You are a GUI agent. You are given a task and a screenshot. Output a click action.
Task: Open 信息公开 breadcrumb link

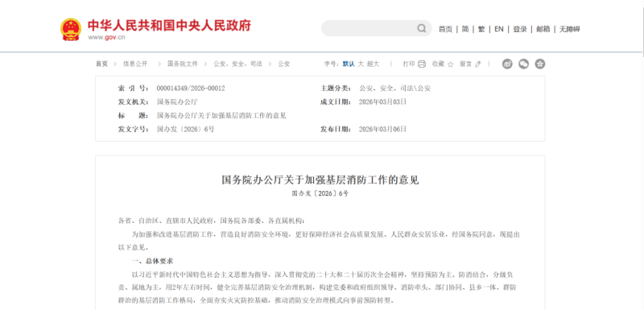(x=135, y=64)
